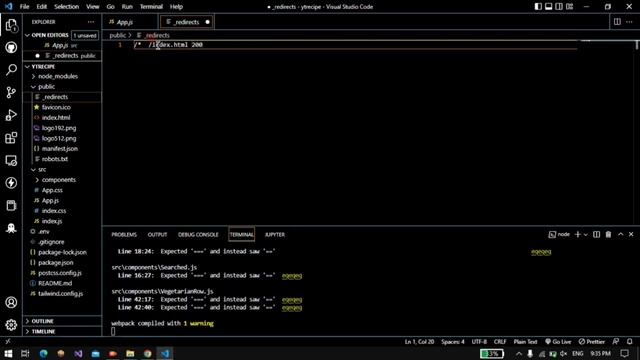Switch to the Output panel tab
The height and width of the screenshot is (360, 640).
pos(158,235)
